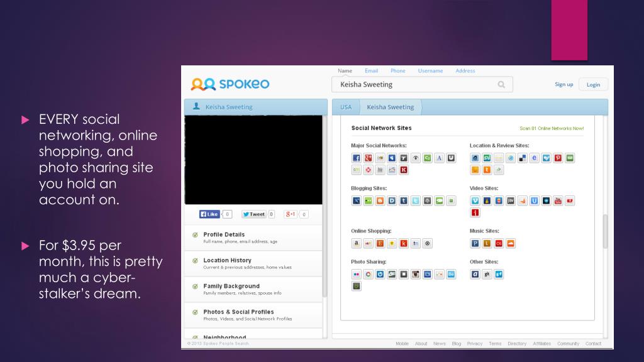This screenshot has width=644, height=362.
Task: Select the red 'i' icon under Video Sites
Action: 475,212
